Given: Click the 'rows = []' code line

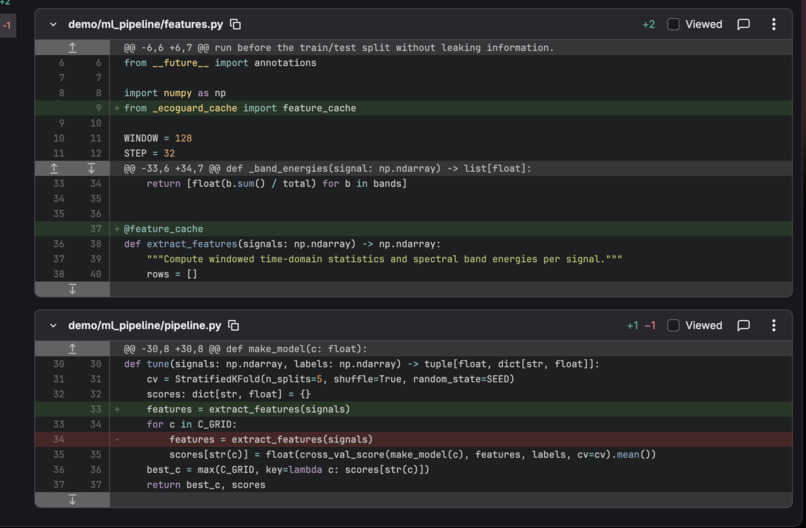Looking at the screenshot, I should (413, 274).
